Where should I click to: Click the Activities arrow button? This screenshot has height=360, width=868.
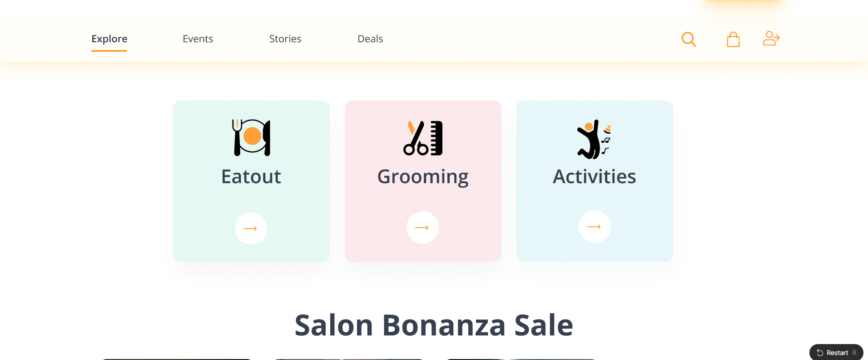tap(595, 226)
